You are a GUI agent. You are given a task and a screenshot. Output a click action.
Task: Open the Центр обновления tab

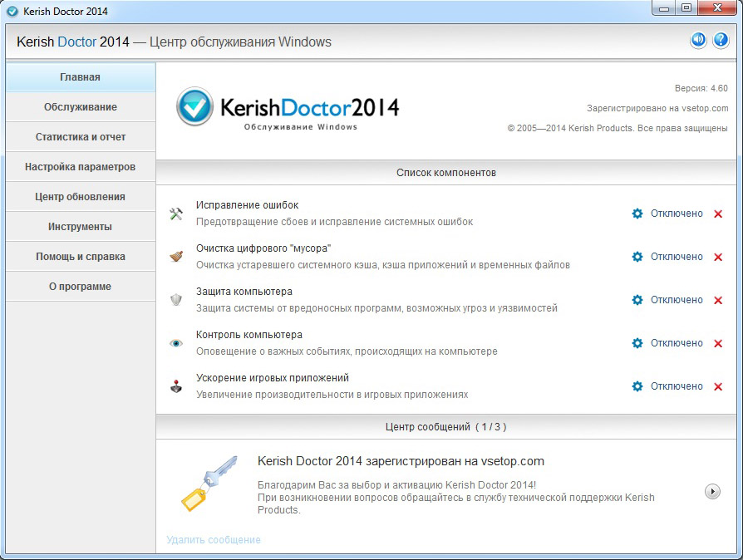coord(81,197)
